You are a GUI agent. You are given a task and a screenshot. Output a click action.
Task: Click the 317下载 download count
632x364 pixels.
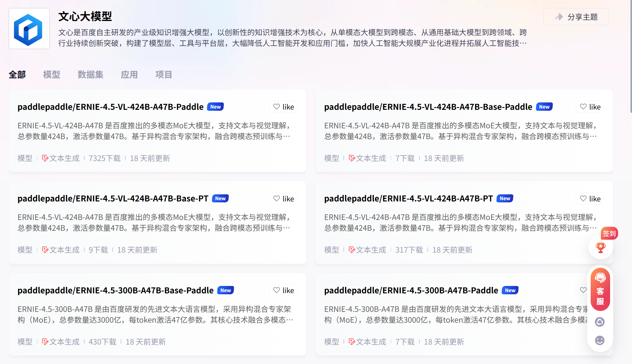point(409,250)
